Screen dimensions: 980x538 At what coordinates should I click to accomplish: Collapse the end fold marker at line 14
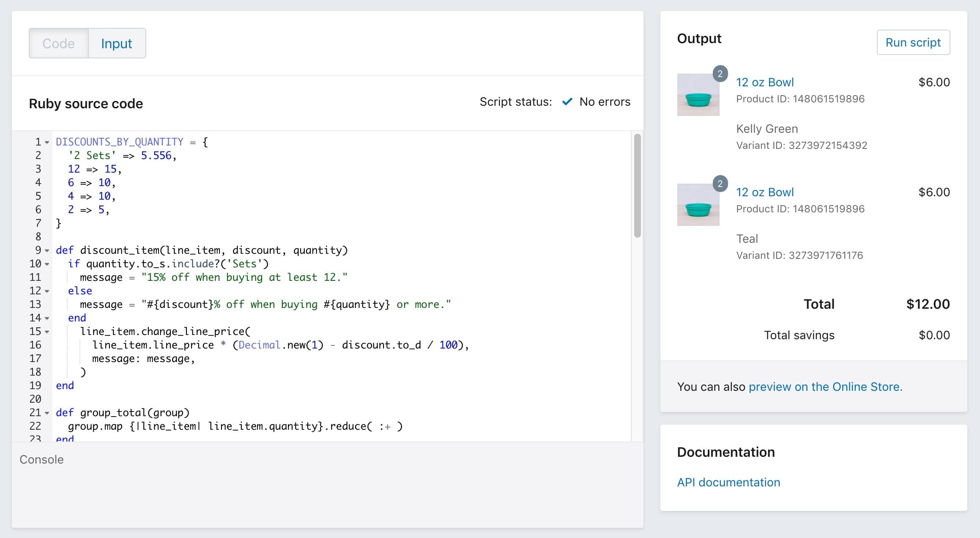pyautogui.click(x=47, y=318)
